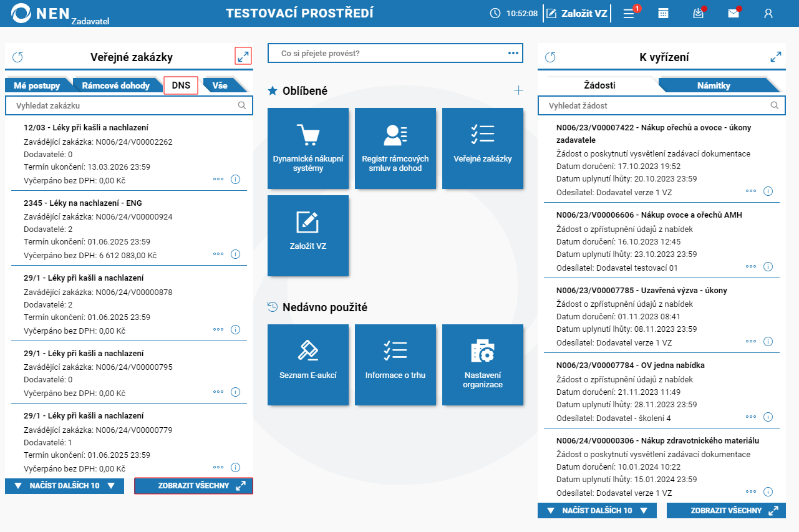Click search magnifier in Vyhledat zakázku
Viewport: 799px width, 532px height.
pyautogui.click(x=243, y=105)
